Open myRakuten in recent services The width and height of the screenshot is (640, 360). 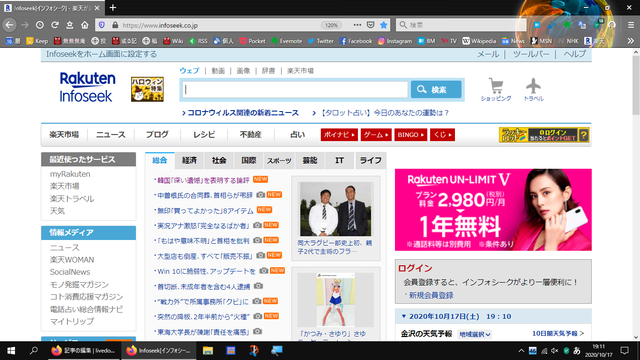click(70, 174)
